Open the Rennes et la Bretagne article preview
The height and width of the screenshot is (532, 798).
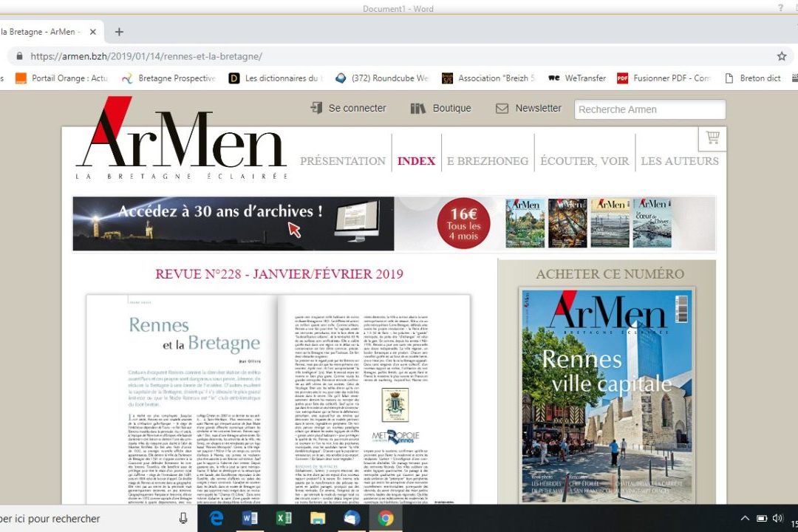[x=278, y=400]
